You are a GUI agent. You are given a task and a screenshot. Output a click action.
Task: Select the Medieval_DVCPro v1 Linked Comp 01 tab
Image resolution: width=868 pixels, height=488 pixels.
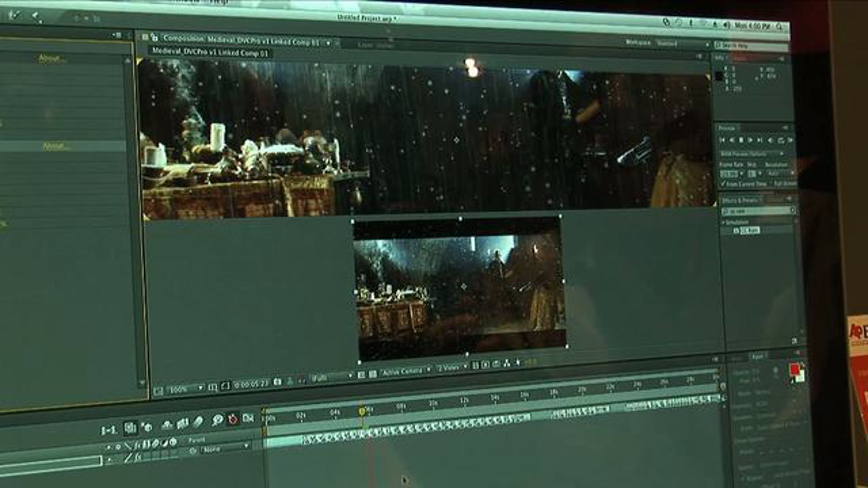coord(210,52)
